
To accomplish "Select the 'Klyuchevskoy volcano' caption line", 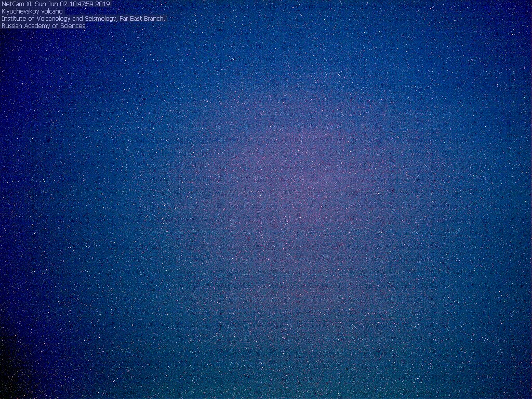I will point(32,11).
